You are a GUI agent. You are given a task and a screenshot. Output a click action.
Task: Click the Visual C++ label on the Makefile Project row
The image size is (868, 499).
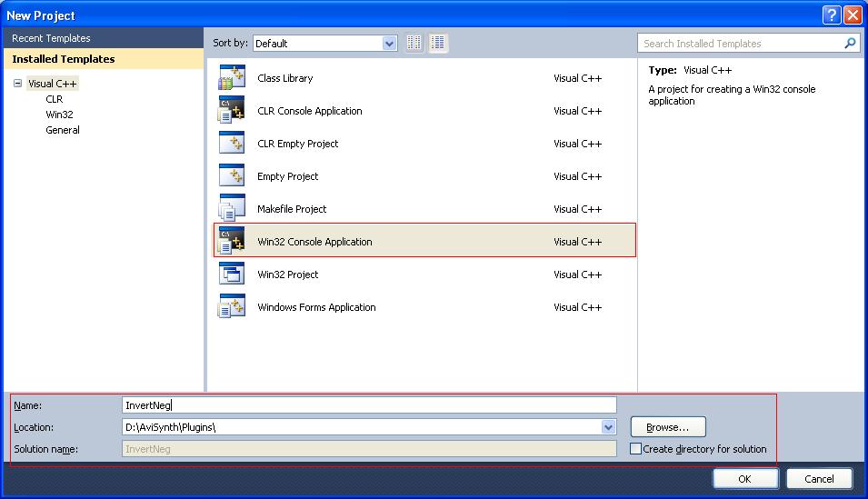coord(577,209)
